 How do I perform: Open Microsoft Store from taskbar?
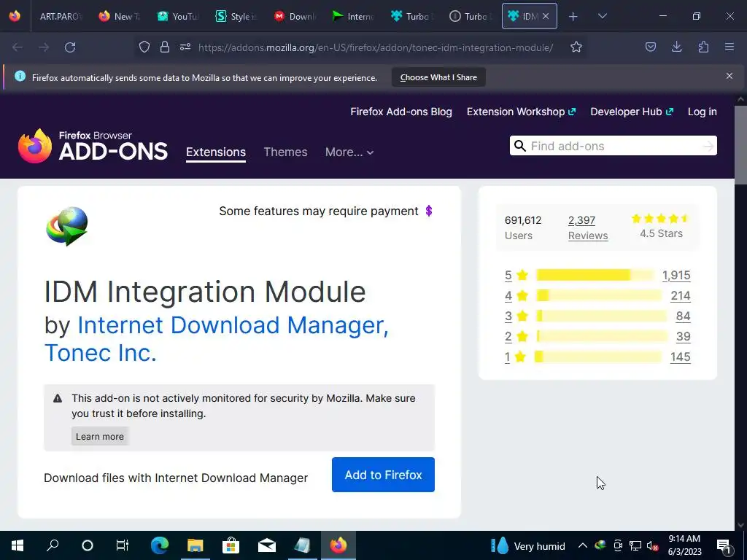231,545
